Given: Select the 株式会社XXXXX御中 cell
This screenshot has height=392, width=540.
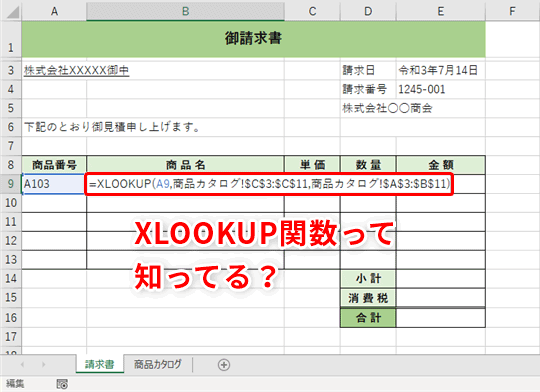Looking at the screenshot, I should coord(76,71).
